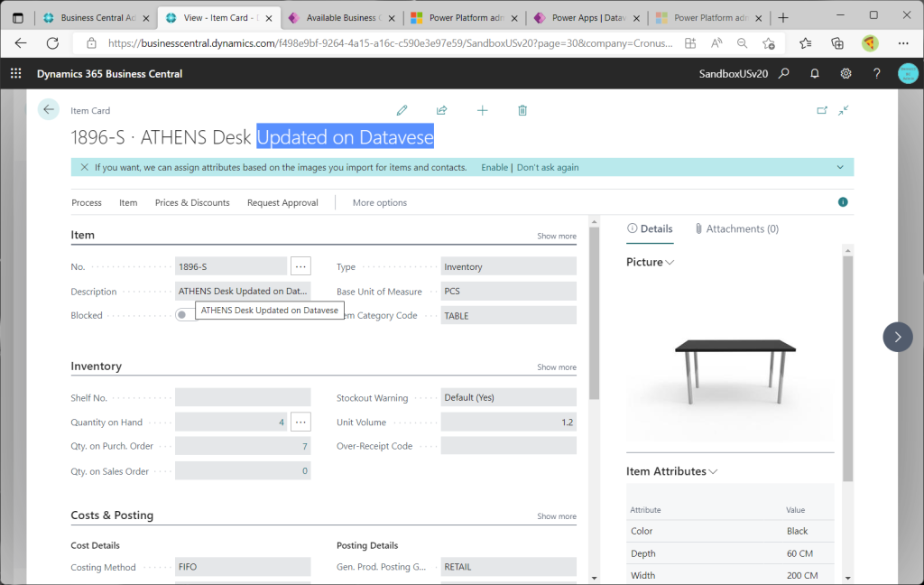
Task: Switch to the Attachments (0) tab
Action: (x=736, y=228)
